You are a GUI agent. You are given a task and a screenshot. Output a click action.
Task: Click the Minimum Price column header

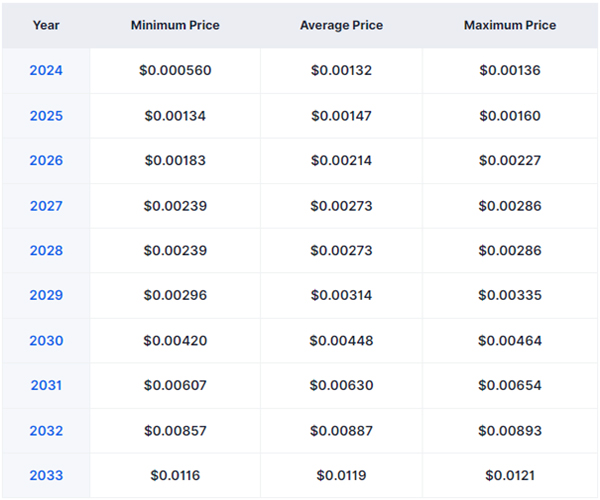pyautogui.click(x=175, y=25)
